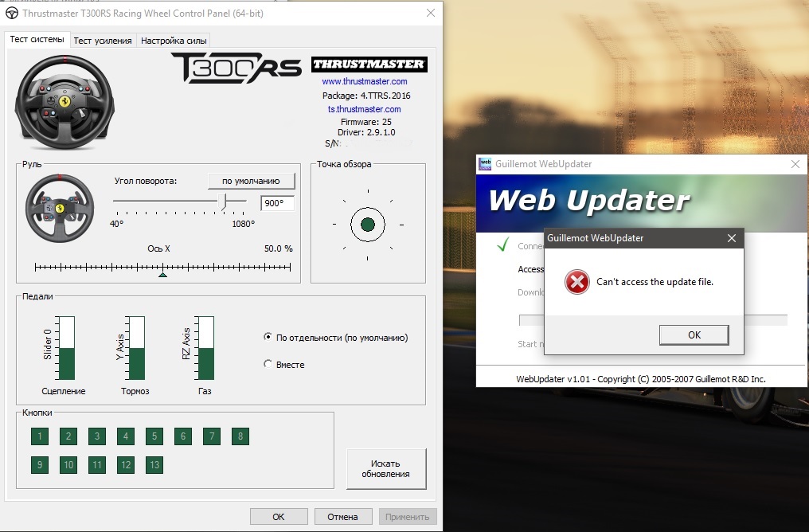Select the 'Тест системы' tab

(x=37, y=40)
